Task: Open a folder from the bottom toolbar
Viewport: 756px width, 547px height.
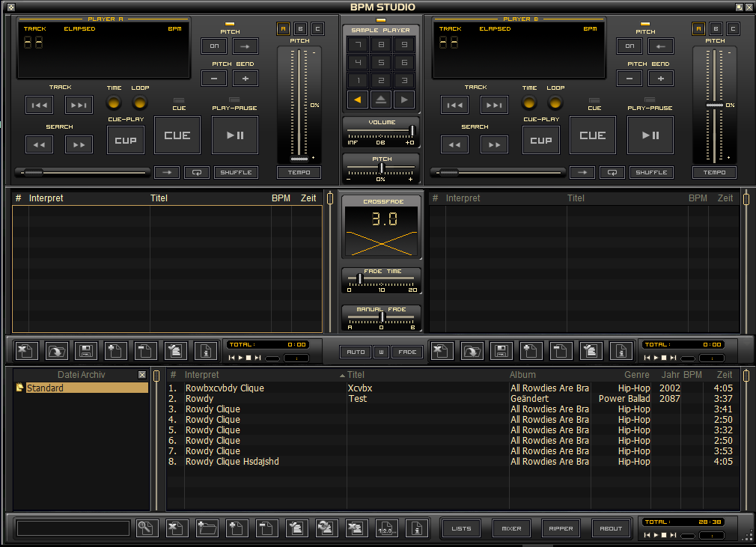Action: (207, 528)
